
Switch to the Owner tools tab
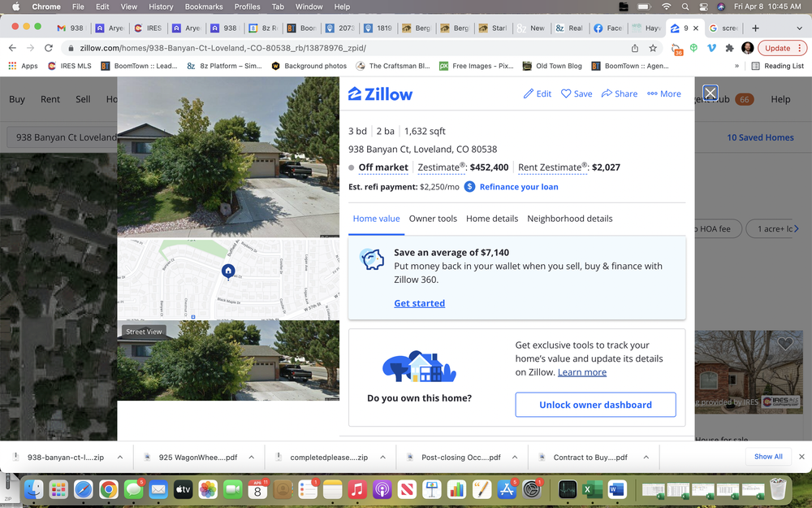pos(433,219)
